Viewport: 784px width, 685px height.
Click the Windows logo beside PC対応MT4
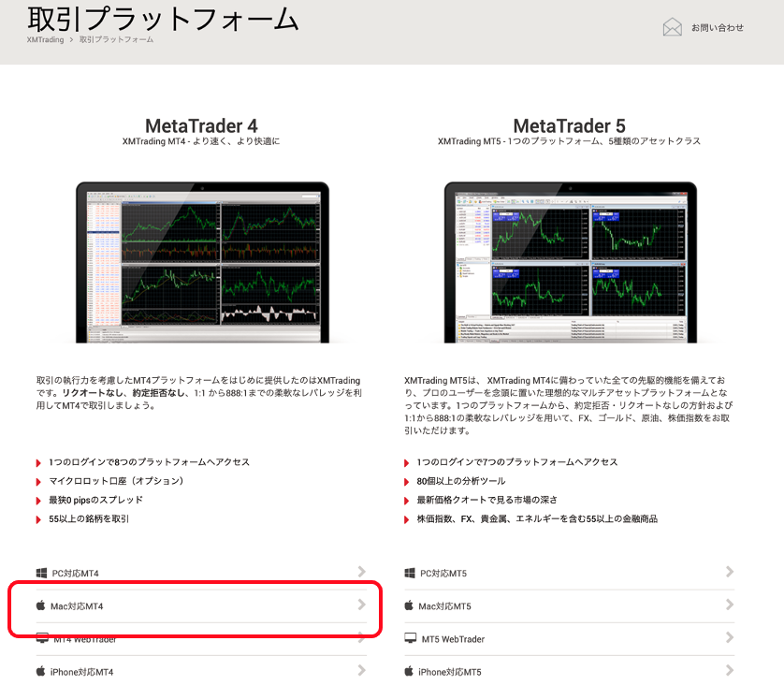(x=41, y=573)
